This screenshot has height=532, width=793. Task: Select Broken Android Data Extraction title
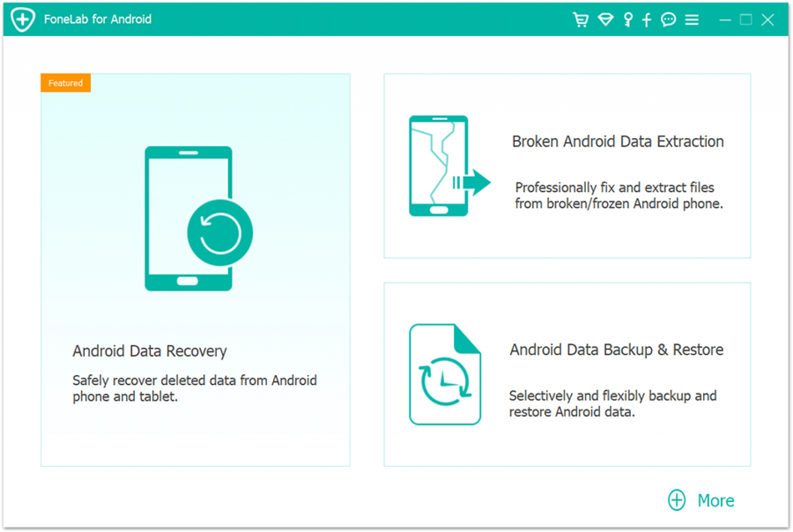click(617, 141)
